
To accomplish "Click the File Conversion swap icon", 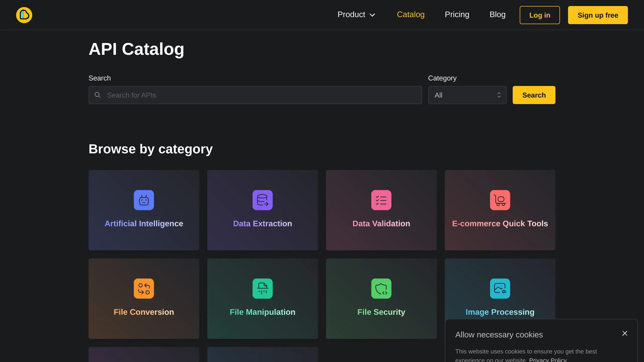I will tap(144, 289).
